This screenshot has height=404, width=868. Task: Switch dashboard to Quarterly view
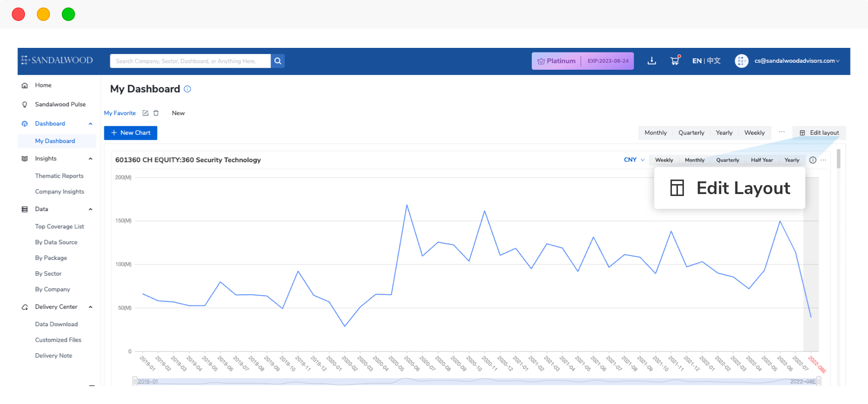click(x=691, y=133)
